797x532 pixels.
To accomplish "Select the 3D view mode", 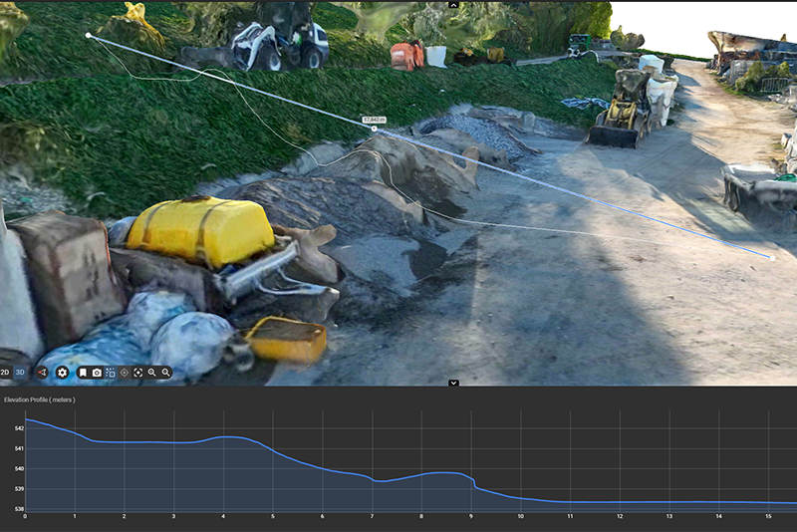I will pyautogui.click(x=20, y=373).
